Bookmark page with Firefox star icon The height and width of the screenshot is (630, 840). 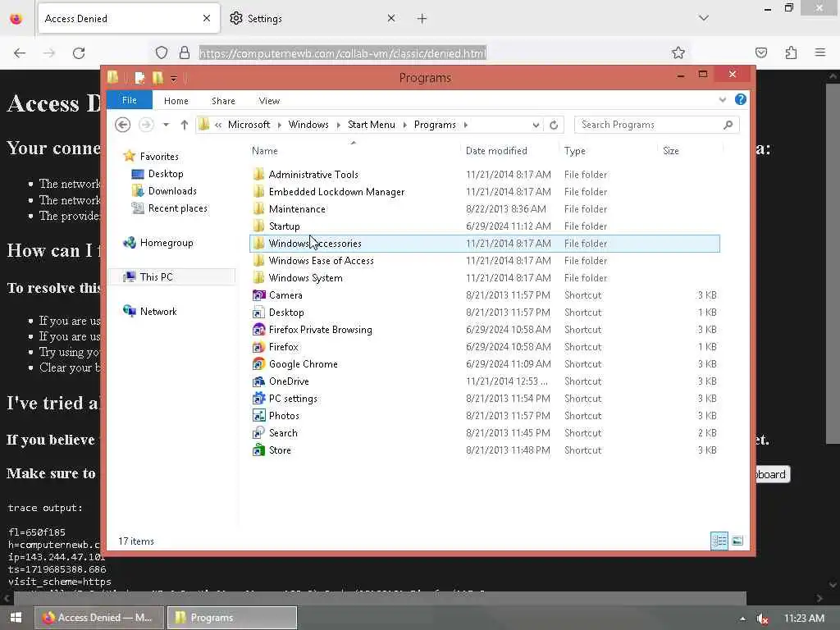[x=678, y=53]
